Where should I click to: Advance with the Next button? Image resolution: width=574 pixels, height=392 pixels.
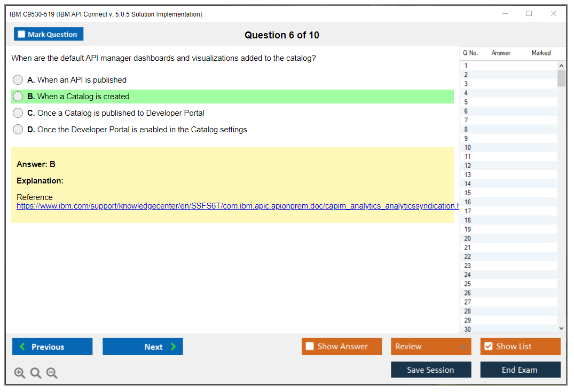pos(143,347)
